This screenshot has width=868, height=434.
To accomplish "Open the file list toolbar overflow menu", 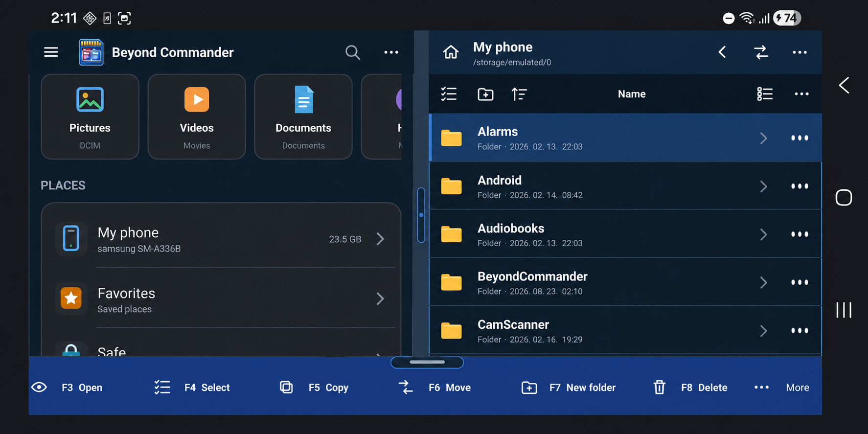I will pyautogui.click(x=801, y=94).
